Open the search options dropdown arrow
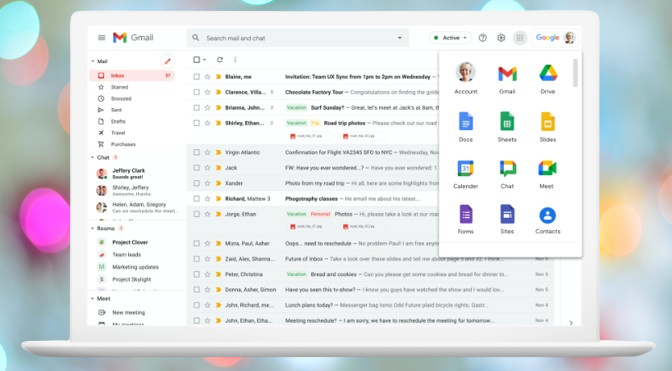Viewport: 672px width, 371px height. click(400, 38)
